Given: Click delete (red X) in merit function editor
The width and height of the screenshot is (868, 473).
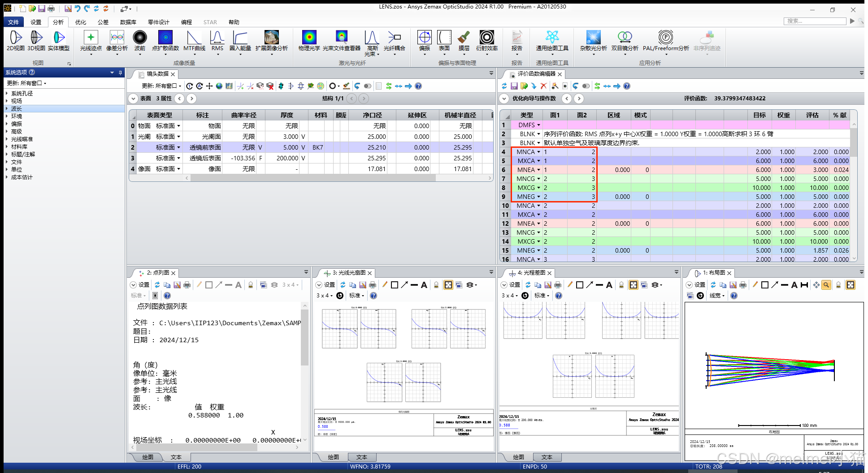Looking at the screenshot, I should pos(543,86).
